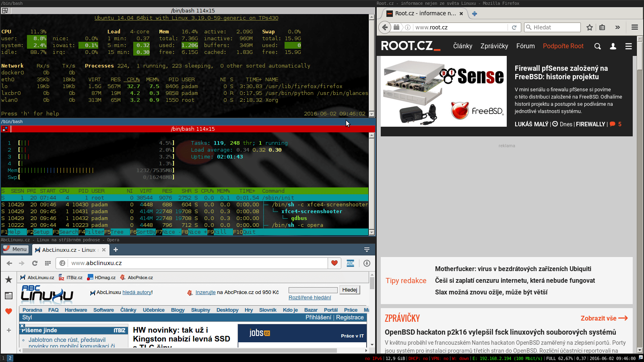Open the Opera downloads icon
644x362 pixels.
coord(367,263)
